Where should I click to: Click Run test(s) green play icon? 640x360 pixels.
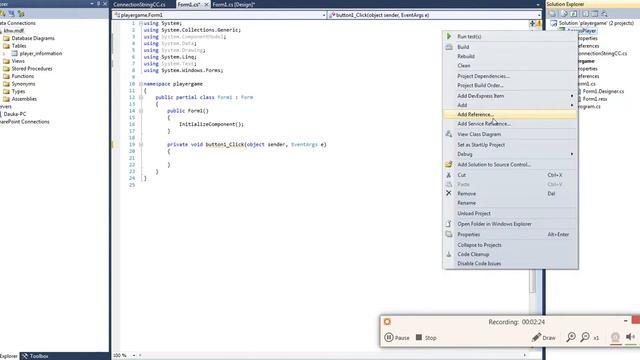(x=449, y=36)
